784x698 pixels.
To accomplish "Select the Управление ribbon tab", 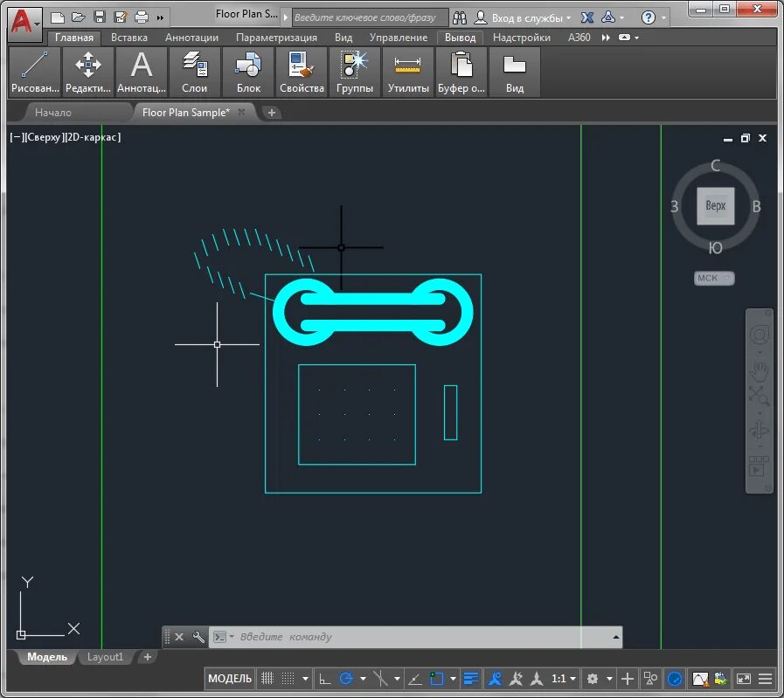I will [399, 38].
